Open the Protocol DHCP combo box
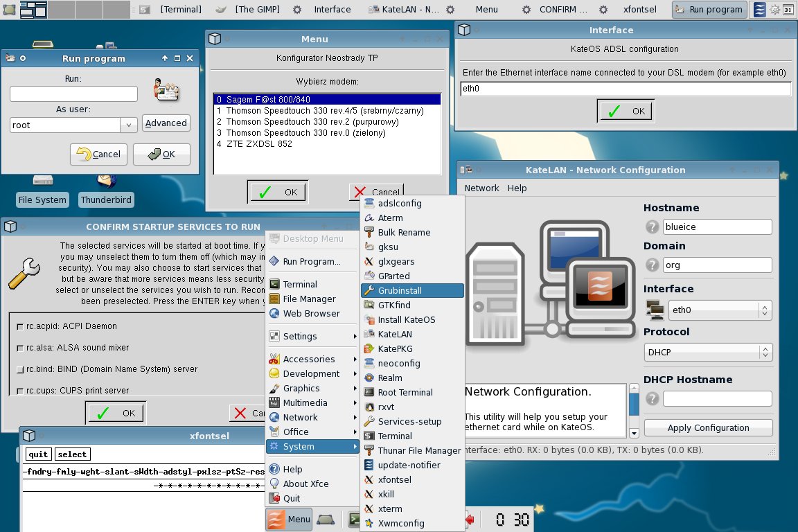This screenshot has height=532, width=798. click(708, 353)
